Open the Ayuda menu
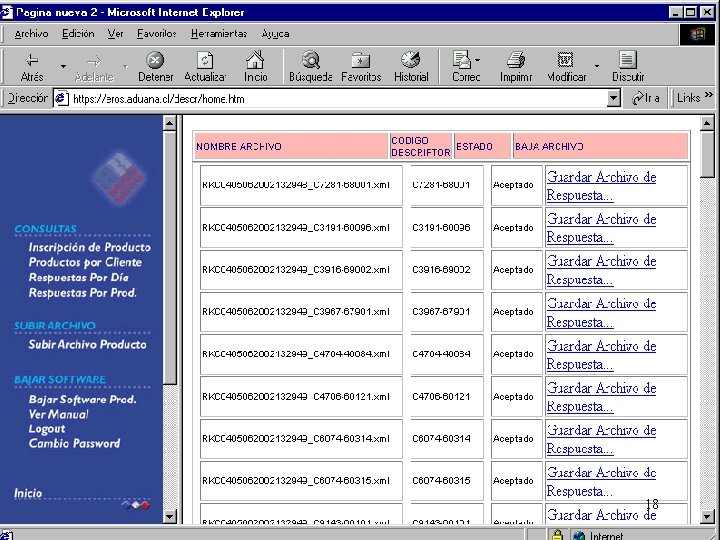The image size is (720, 540). point(275,34)
